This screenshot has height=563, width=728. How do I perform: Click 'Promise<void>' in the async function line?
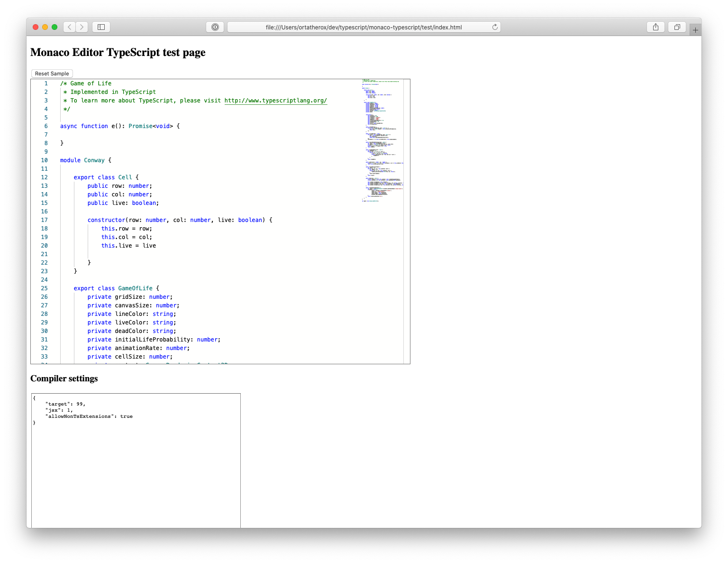click(x=151, y=126)
